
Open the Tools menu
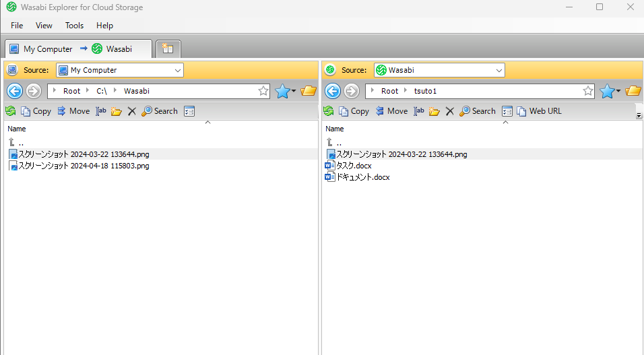(x=74, y=26)
